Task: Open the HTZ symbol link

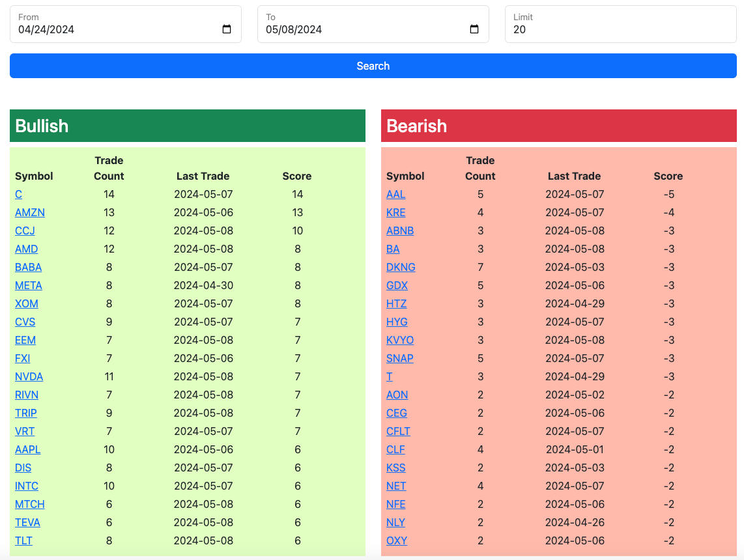Action: point(396,304)
